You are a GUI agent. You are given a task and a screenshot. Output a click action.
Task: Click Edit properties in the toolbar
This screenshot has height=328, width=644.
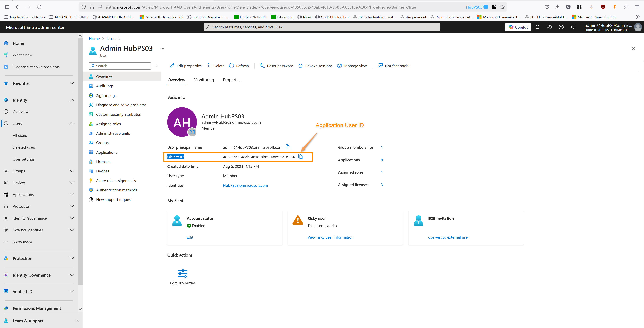(185, 66)
